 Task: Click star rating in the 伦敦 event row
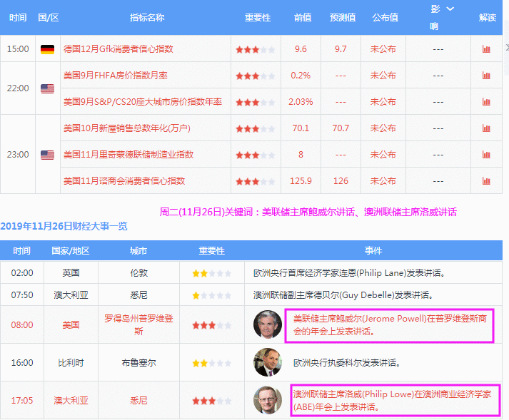pyautogui.click(x=211, y=273)
